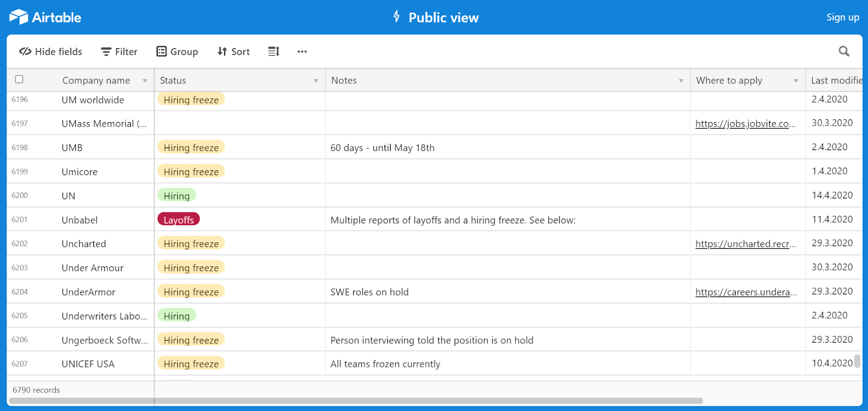
Task: Click row number 6200
Action: pos(20,195)
